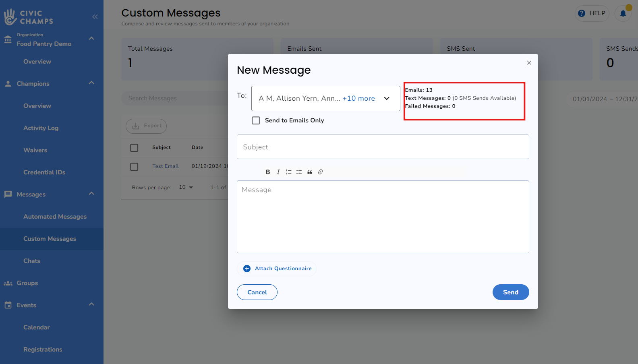Image resolution: width=638 pixels, height=364 pixels.
Task: Add a blockquote to the message
Action: pos(310,172)
